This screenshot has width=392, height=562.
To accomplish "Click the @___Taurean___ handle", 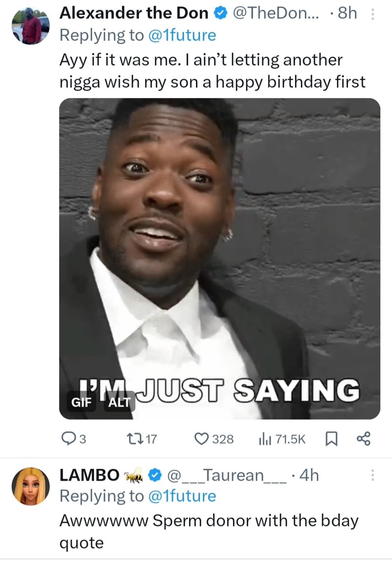I will [227, 475].
